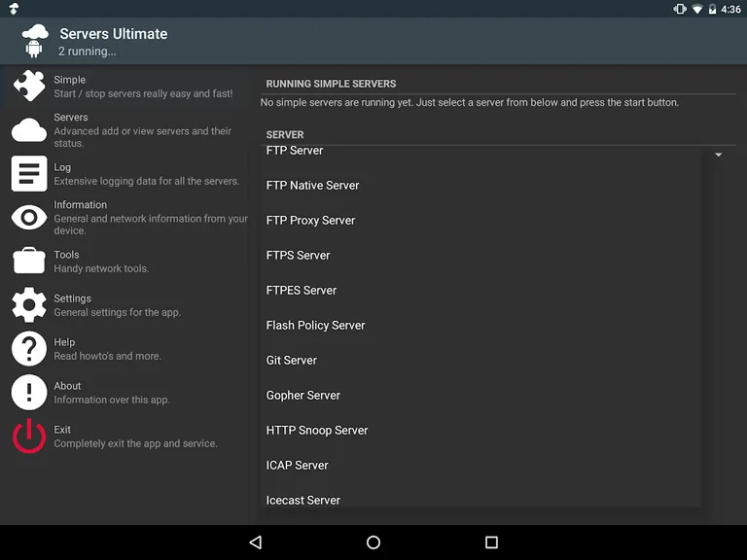The image size is (747, 560).
Task: Collapse the server dropdown arrow
Action: (x=719, y=155)
